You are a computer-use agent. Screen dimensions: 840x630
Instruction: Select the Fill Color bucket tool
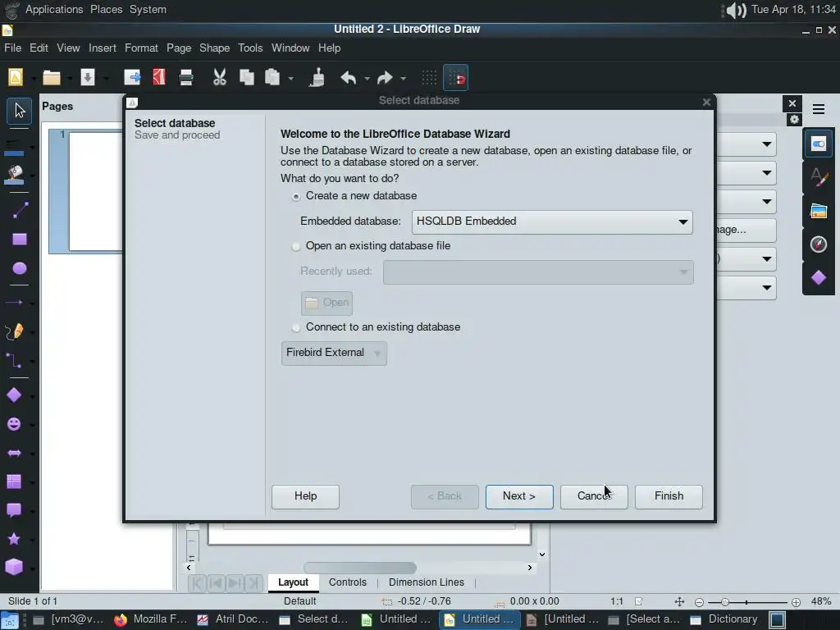pyautogui.click(x=15, y=175)
